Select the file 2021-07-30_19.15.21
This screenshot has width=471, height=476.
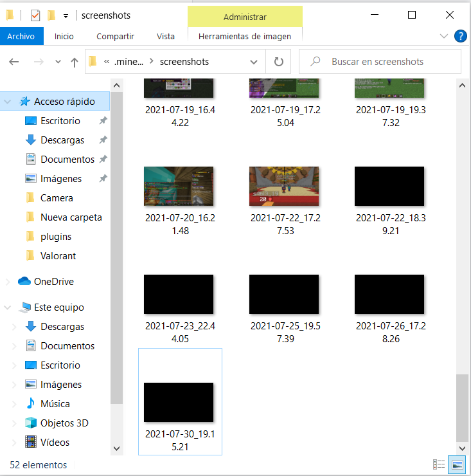pyautogui.click(x=180, y=401)
